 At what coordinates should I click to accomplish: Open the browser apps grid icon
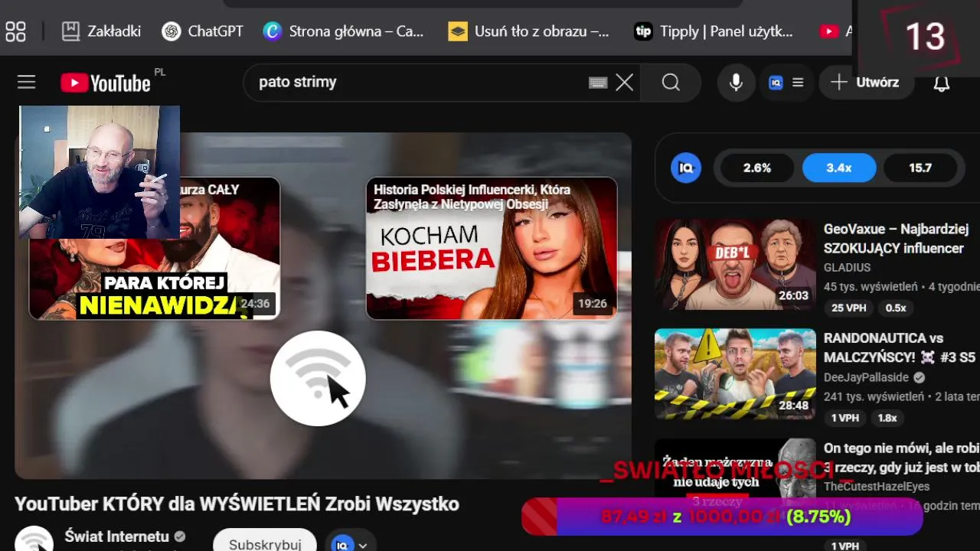(15, 31)
